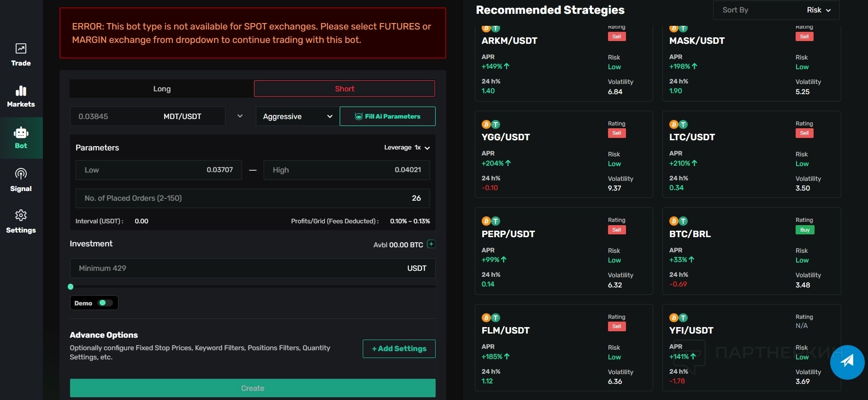The width and height of the screenshot is (868, 400).
Task: Toggle the Demo mode switch
Action: 105,303
